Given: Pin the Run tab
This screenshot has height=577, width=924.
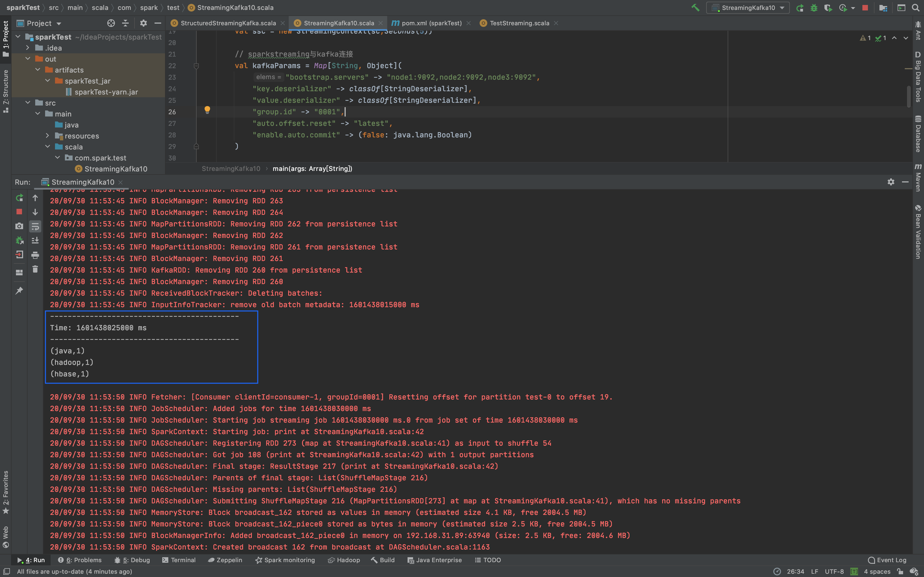Looking at the screenshot, I should 19,291.
